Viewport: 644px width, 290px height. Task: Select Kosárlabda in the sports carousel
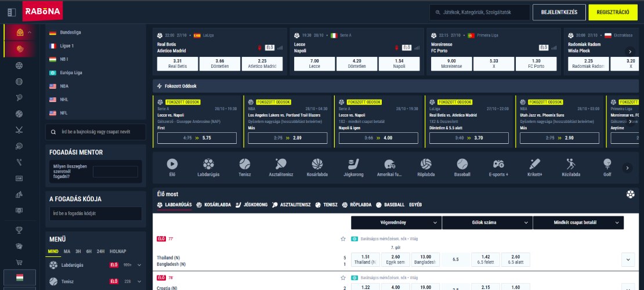click(317, 168)
